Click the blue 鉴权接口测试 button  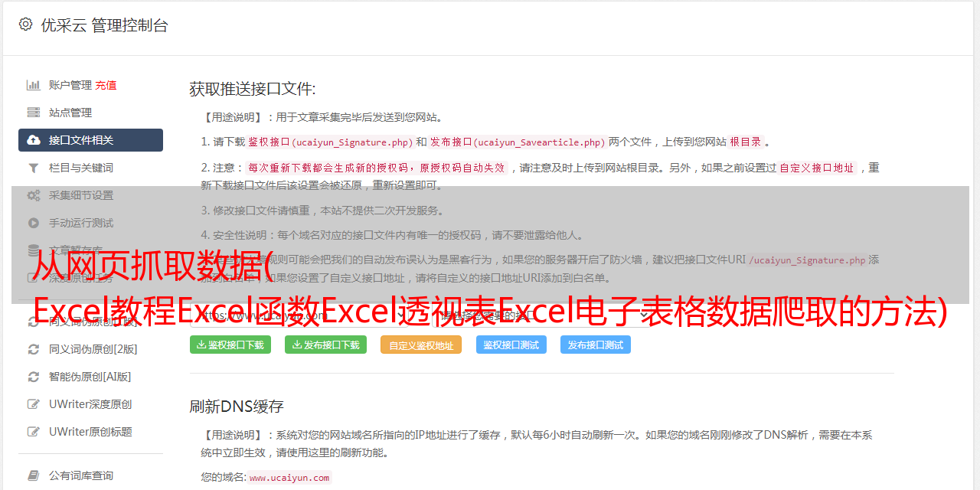coord(511,345)
